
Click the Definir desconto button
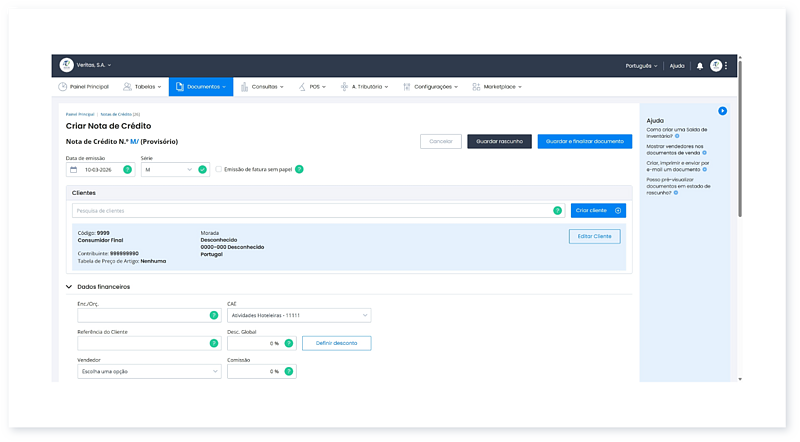(336, 343)
